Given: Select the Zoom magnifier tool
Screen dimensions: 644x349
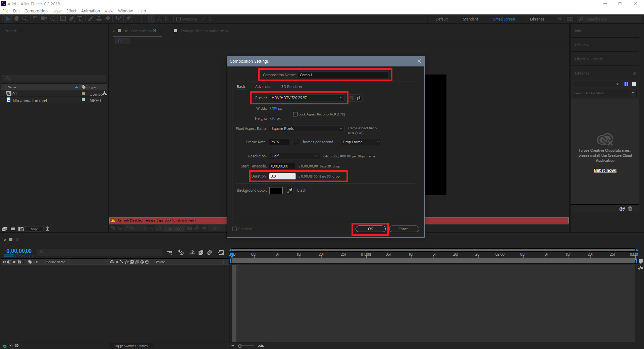Looking at the screenshot, I should tap(25, 19).
